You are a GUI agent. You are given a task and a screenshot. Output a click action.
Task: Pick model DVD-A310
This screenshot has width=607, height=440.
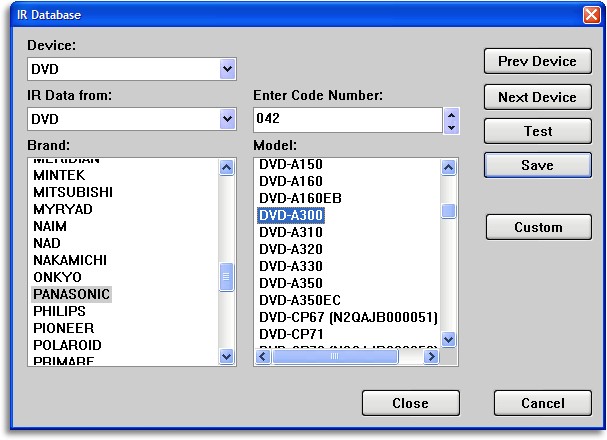(x=291, y=232)
